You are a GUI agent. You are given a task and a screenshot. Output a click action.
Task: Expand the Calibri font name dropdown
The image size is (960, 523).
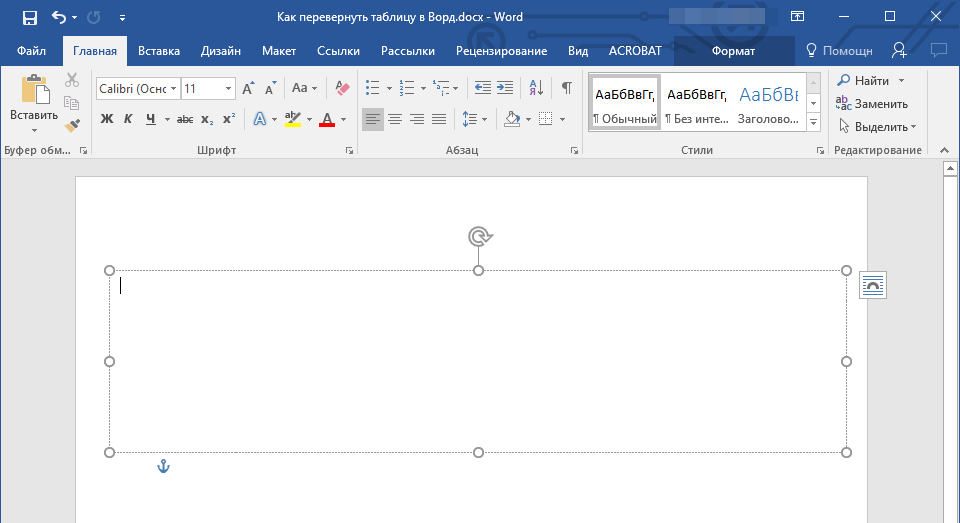(174, 89)
